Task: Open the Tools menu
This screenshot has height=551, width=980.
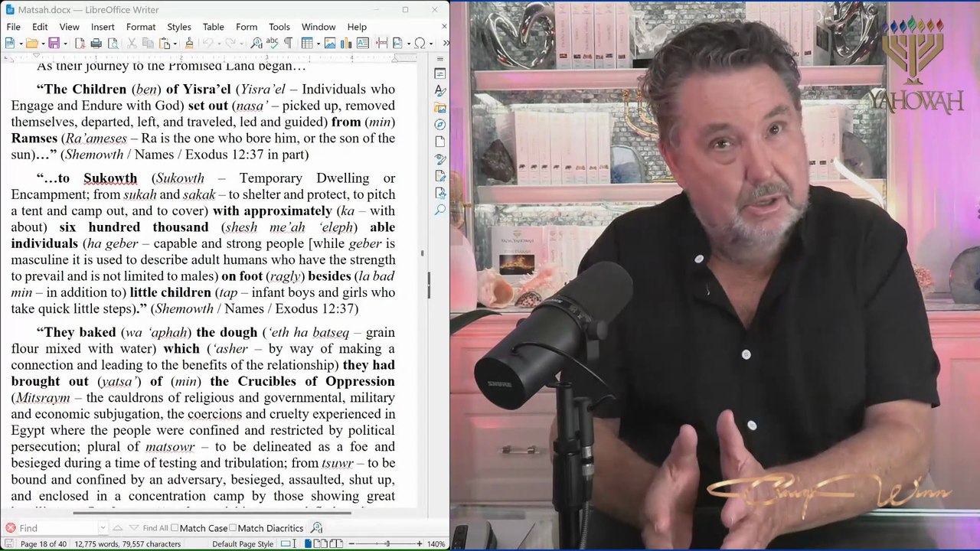Action: [x=279, y=27]
